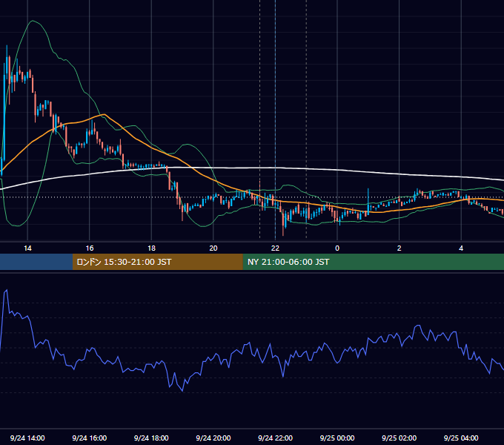Click the 14 hour axis label
The image size is (504, 445).
point(27,248)
